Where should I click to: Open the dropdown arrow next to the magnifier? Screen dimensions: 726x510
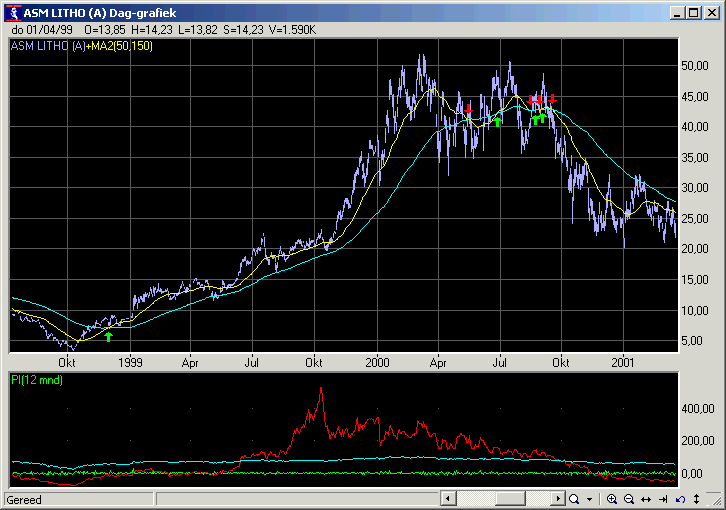(589, 499)
